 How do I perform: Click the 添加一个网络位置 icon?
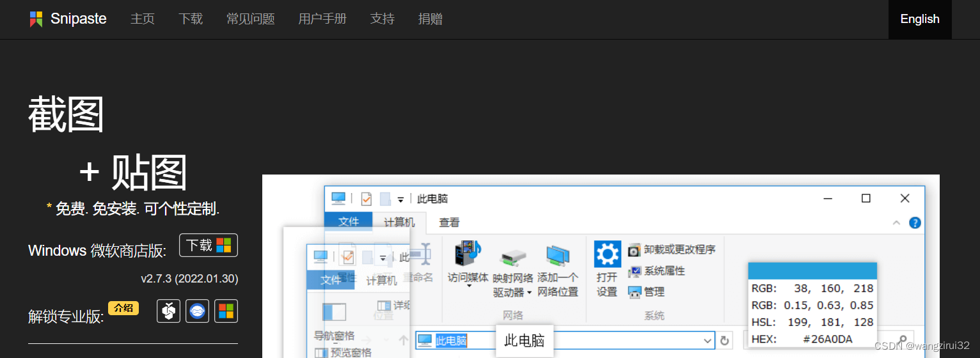pyautogui.click(x=558, y=256)
